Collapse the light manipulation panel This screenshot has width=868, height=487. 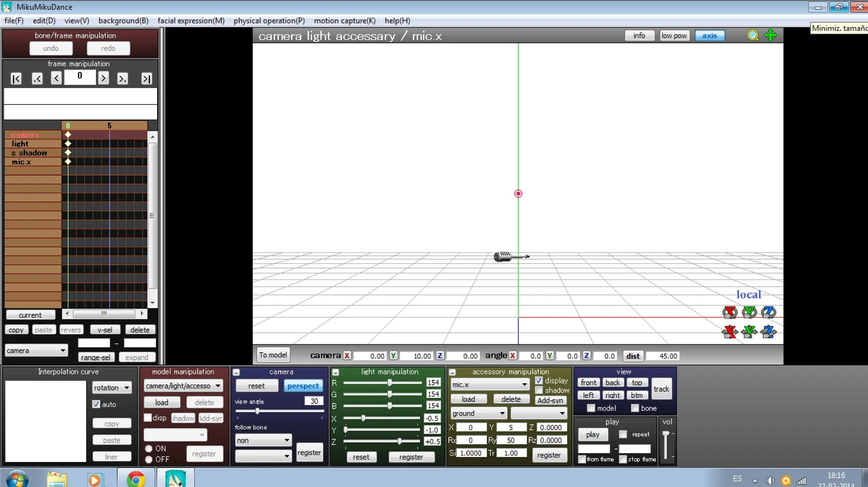pos(336,372)
